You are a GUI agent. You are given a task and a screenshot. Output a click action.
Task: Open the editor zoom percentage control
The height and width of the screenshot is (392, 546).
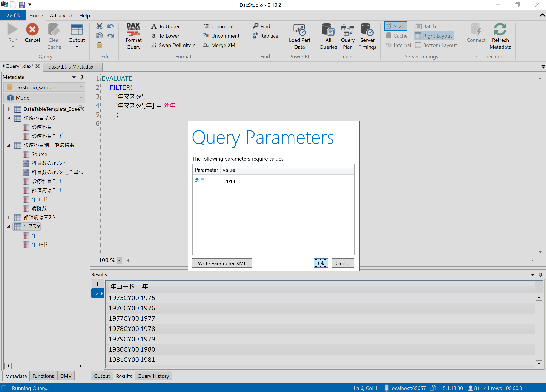pyautogui.click(x=119, y=260)
